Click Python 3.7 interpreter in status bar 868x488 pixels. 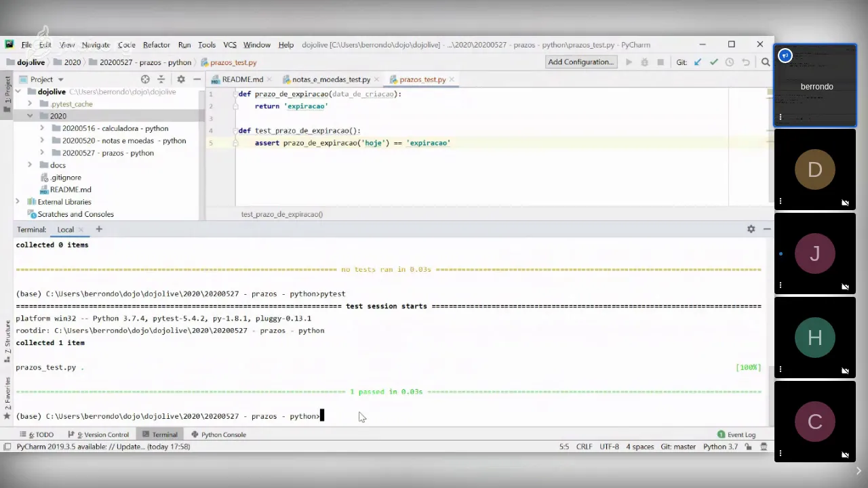(720, 447)
